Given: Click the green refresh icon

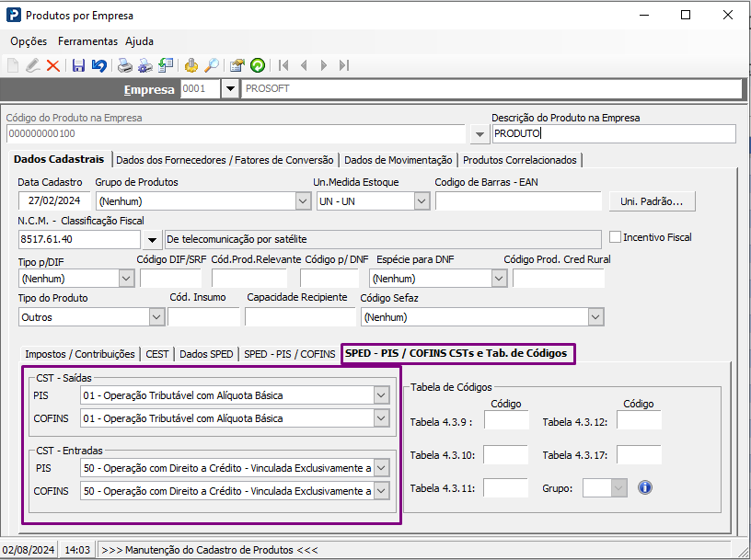Looking at the screenshot, I should point(257,65).
